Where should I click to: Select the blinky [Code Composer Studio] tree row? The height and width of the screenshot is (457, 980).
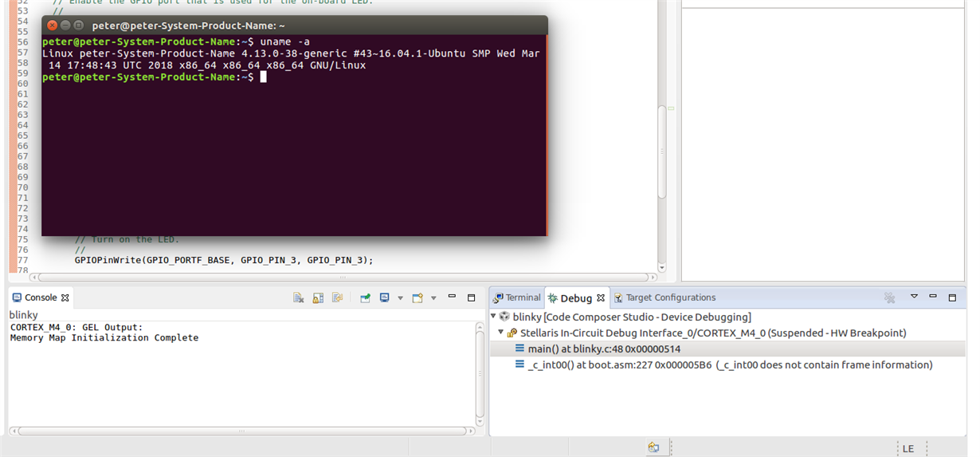click(x=727, y=317)
